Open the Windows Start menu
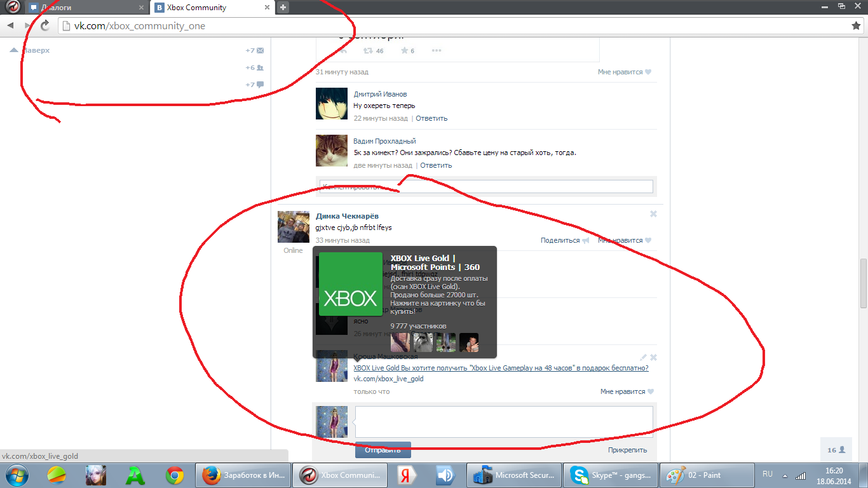This screenshot has width=868, height=488. point(17,475)
